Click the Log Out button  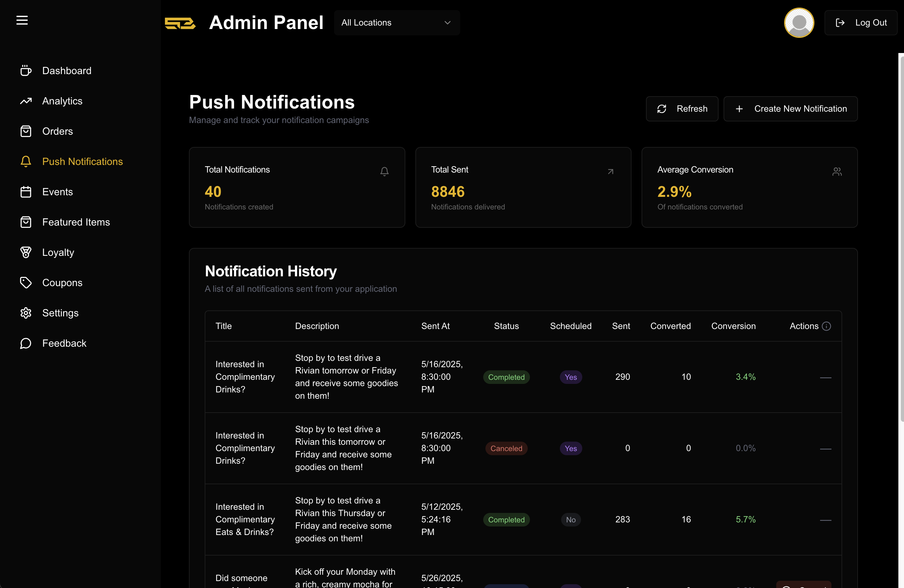861,23
